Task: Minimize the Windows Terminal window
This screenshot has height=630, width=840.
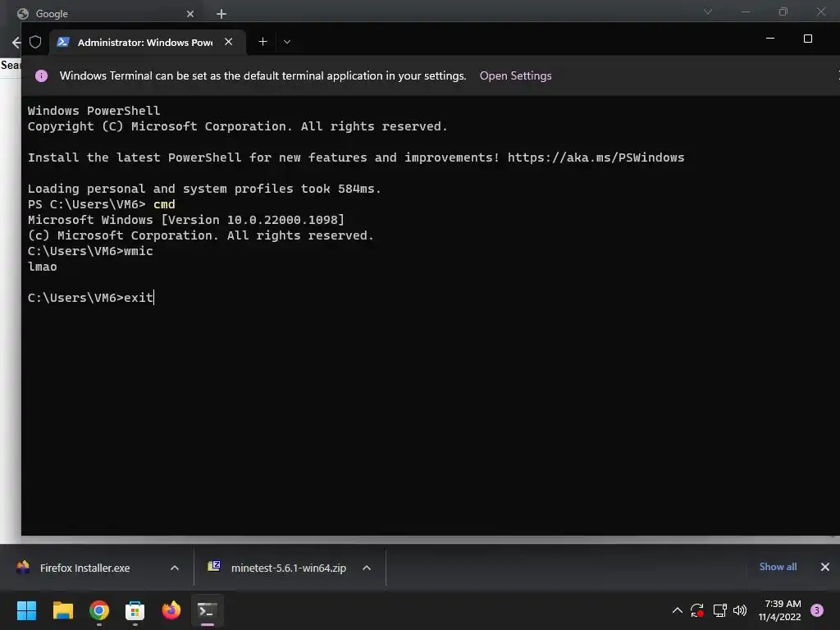Action: pyautogui.click(x=770, y=39)
